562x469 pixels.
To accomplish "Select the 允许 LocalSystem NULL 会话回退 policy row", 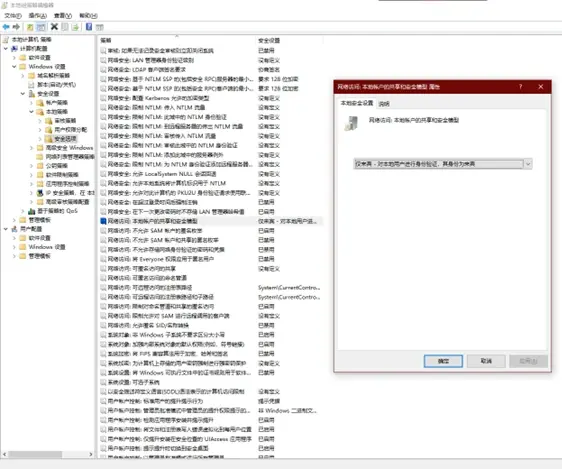I will point(211,174).
